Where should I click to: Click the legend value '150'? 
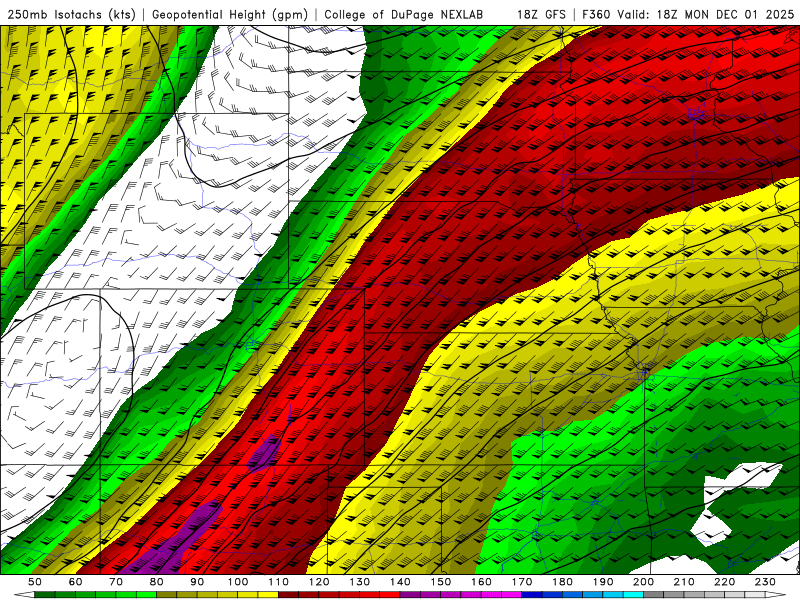point(440,582)
